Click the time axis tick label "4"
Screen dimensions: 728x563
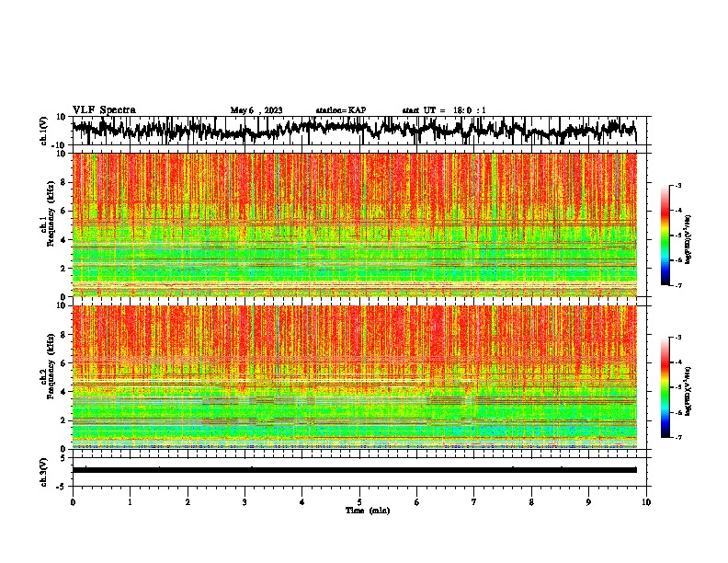[302, 502]
